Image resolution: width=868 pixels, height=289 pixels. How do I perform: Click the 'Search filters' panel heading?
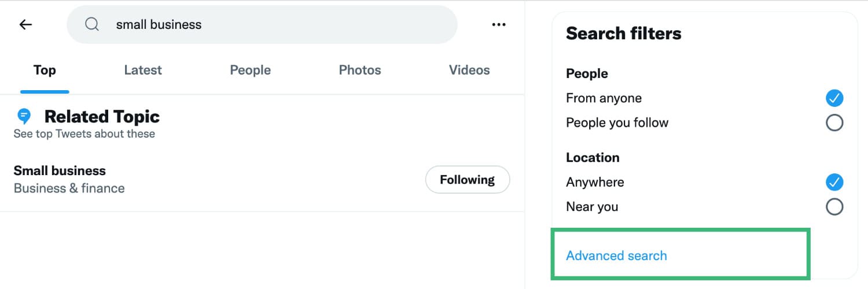click(x=623, y=34)
